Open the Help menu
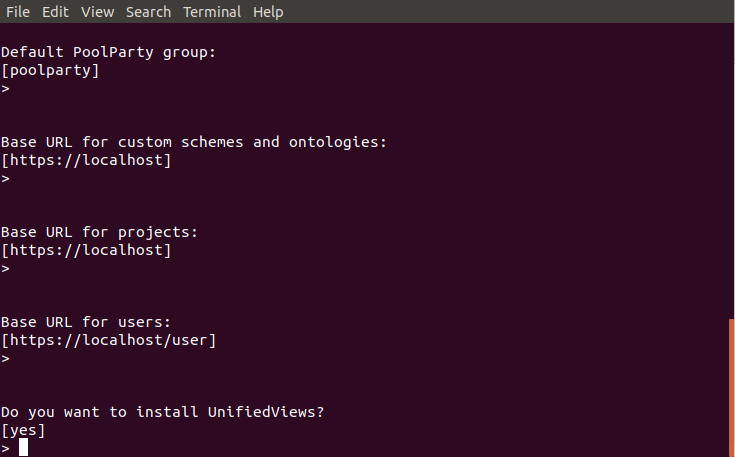735x457 pixels. [268, 12]
